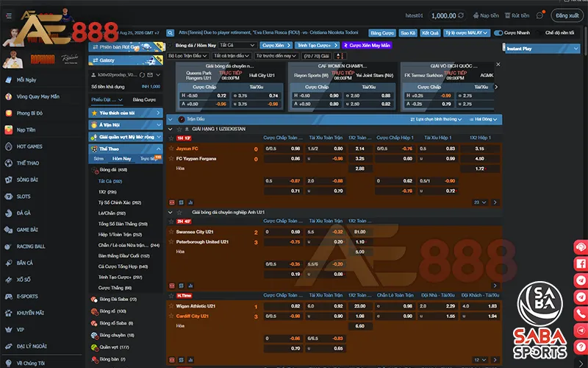Click the Rút tiền withdraw link
The width and height of the screenshot is (588, 368).
[517, 15]
